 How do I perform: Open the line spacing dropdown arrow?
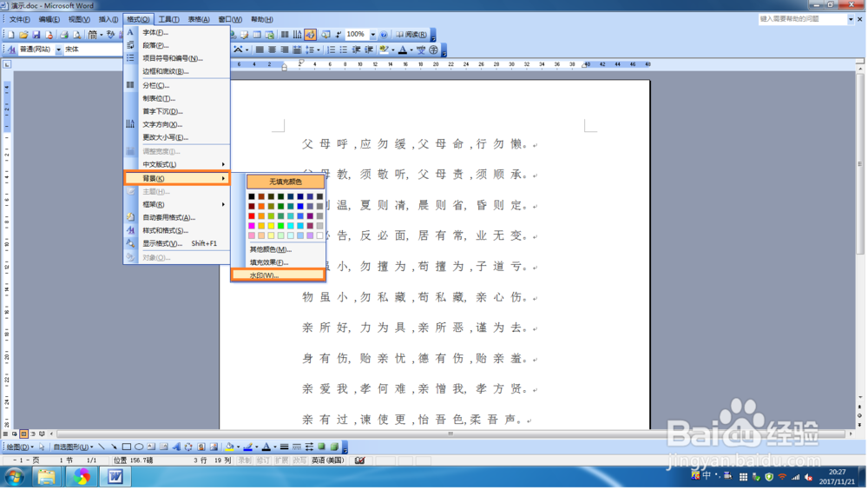click(x=319, y=50)
